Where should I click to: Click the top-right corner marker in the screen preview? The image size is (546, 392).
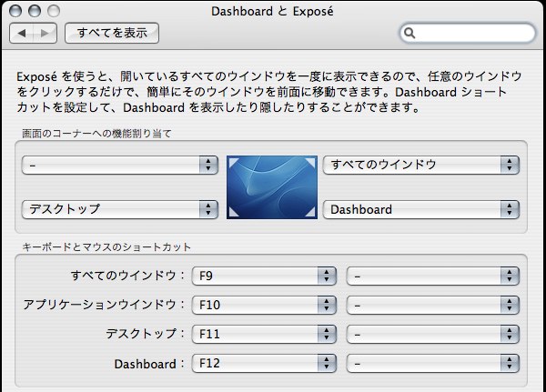coord(310,163)
